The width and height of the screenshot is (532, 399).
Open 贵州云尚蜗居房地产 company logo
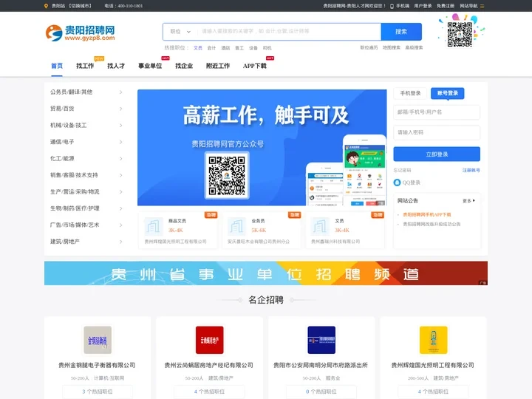coord(210,340)
